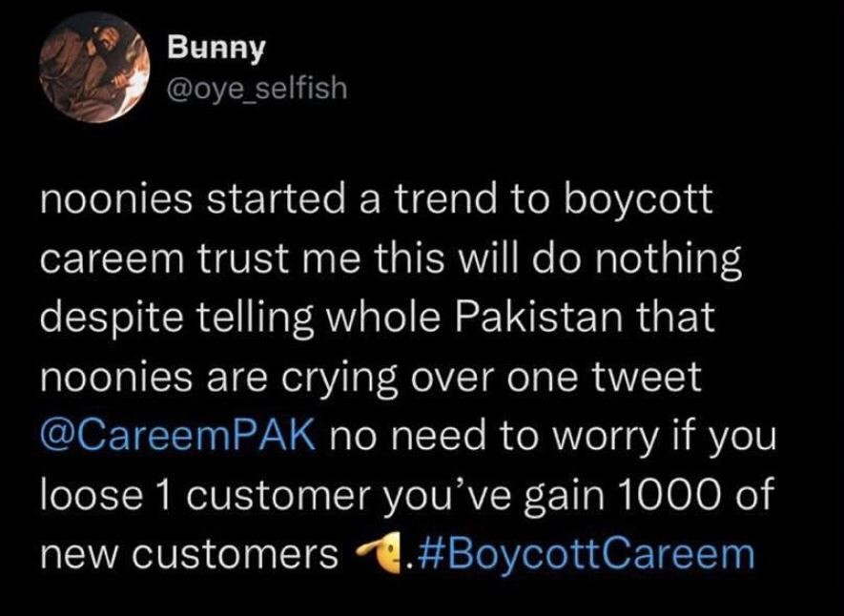The width and height of the screenshot is (844, 616).
Task: Open the @oye_selfish handle
Action: 257,88
